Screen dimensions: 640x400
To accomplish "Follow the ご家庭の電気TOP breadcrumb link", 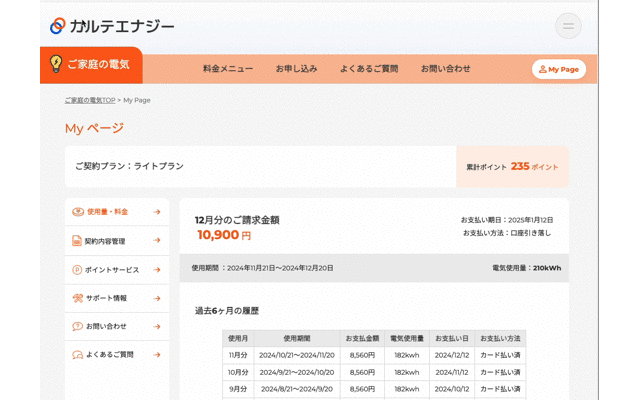I will [x=90, y=100].
